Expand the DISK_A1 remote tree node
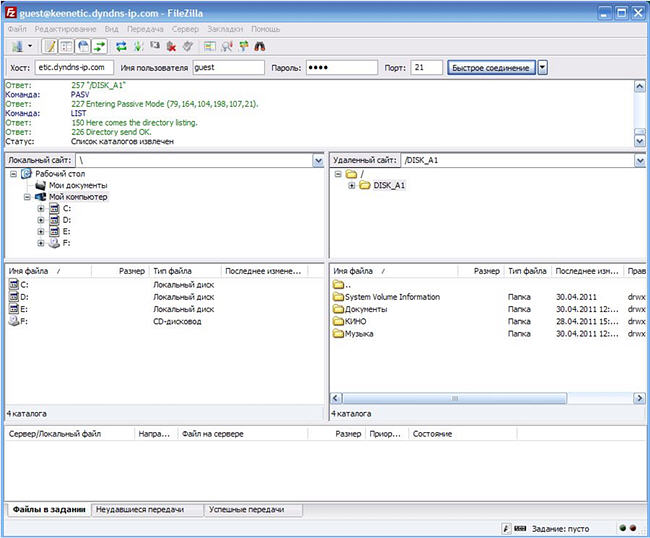Image resolution: width=650 pixels, height=538 pixels. (352, 186)
